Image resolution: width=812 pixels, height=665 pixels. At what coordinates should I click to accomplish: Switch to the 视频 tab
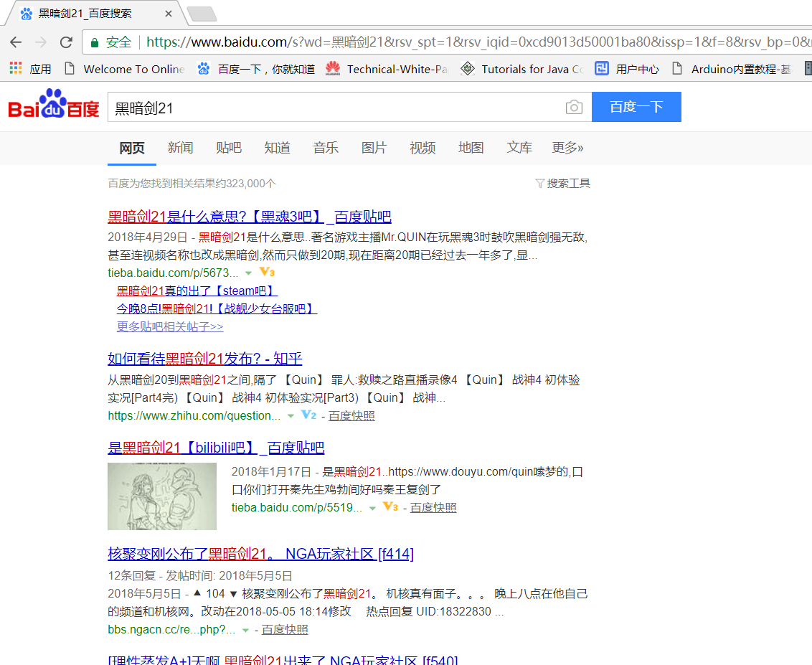tap(422, 148)
